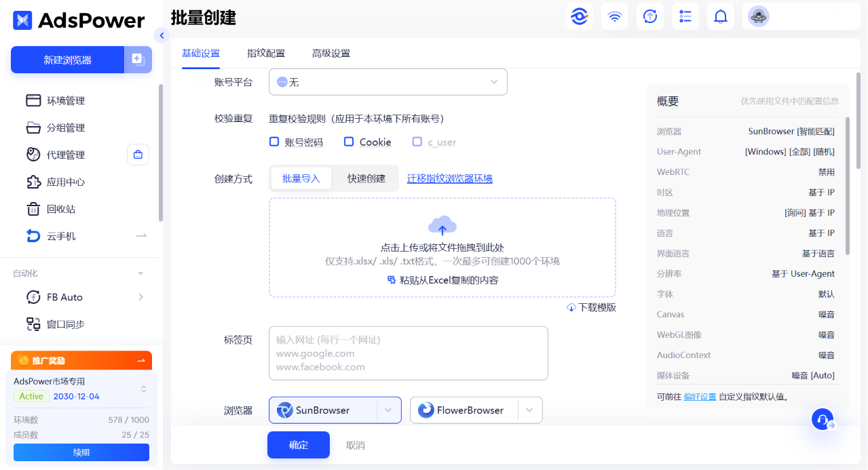
Task: Click the paste-from-Excel icon
Action: point(392,279)
